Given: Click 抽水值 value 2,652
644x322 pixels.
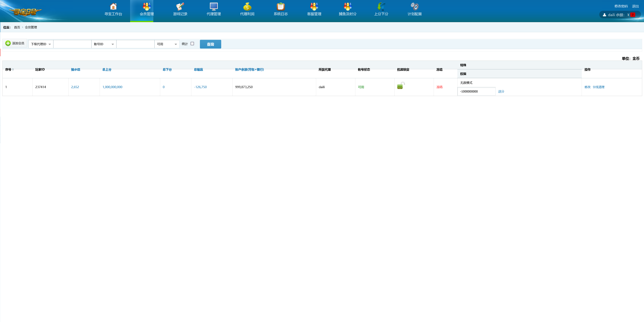Looking at the screenshot, I should (75, 87).
